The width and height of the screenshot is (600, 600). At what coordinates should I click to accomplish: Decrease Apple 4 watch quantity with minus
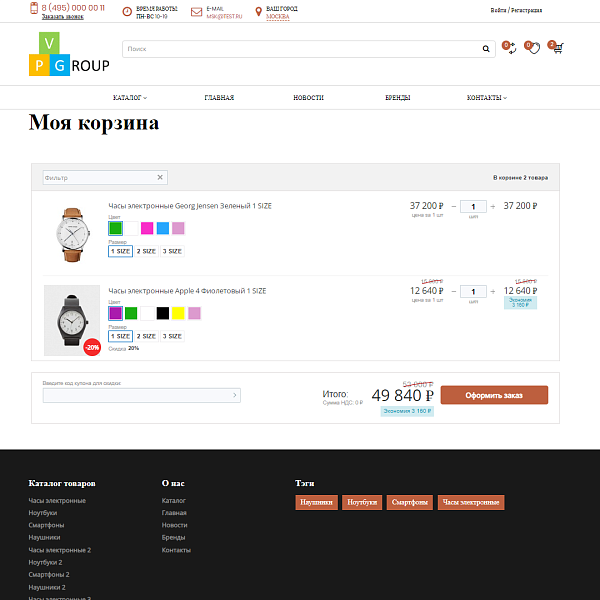[453, 292]
